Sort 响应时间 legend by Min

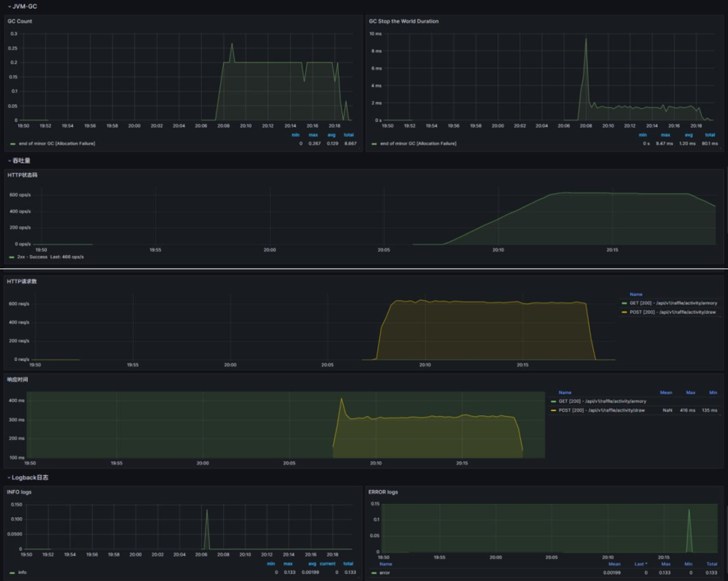[x=713, y=392]
